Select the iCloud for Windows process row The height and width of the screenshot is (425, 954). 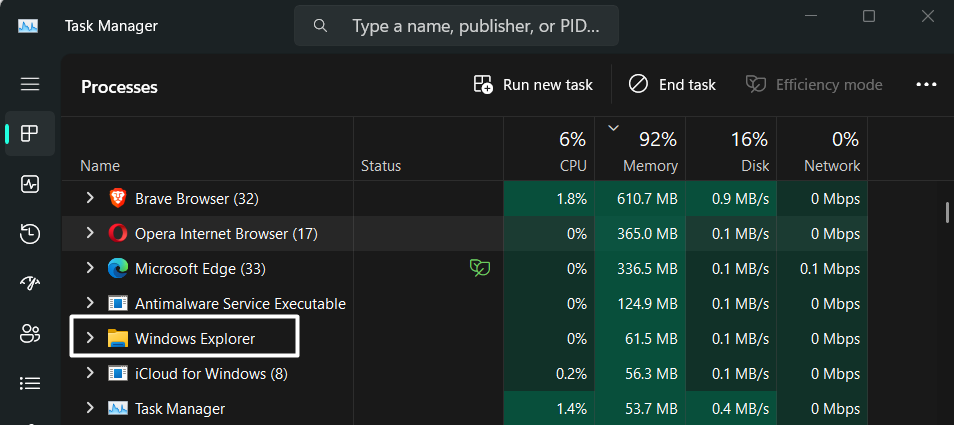tap(210, 373)
